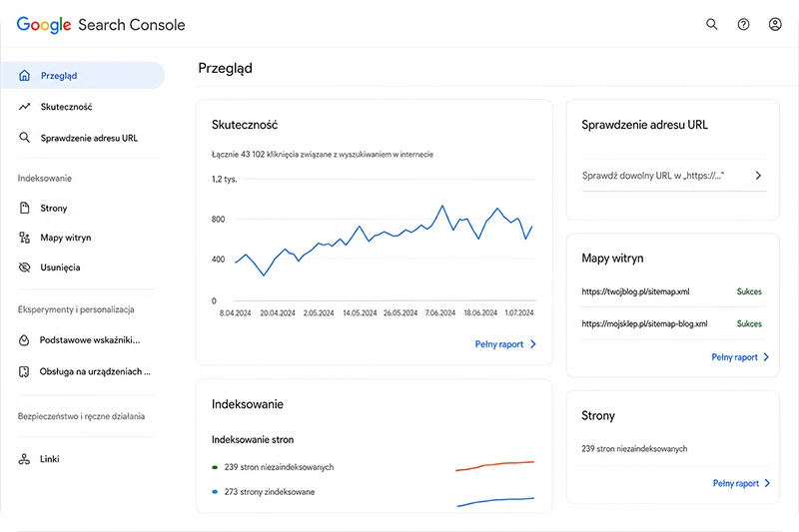Viewport: 799px width, 532px height.
Task: Click the green dot for niezaindeksowanych pages
Action: click(215, 467)
